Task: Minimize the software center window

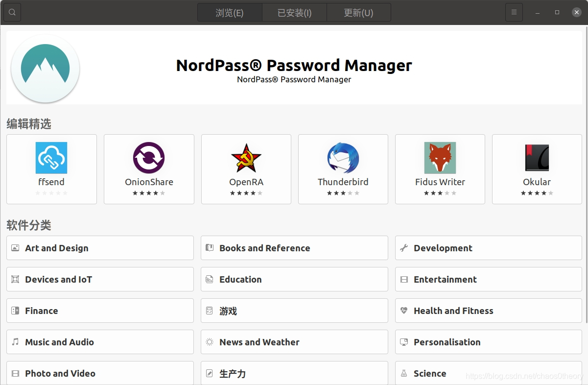Action: pyautogui.click(x=538, y=12)
